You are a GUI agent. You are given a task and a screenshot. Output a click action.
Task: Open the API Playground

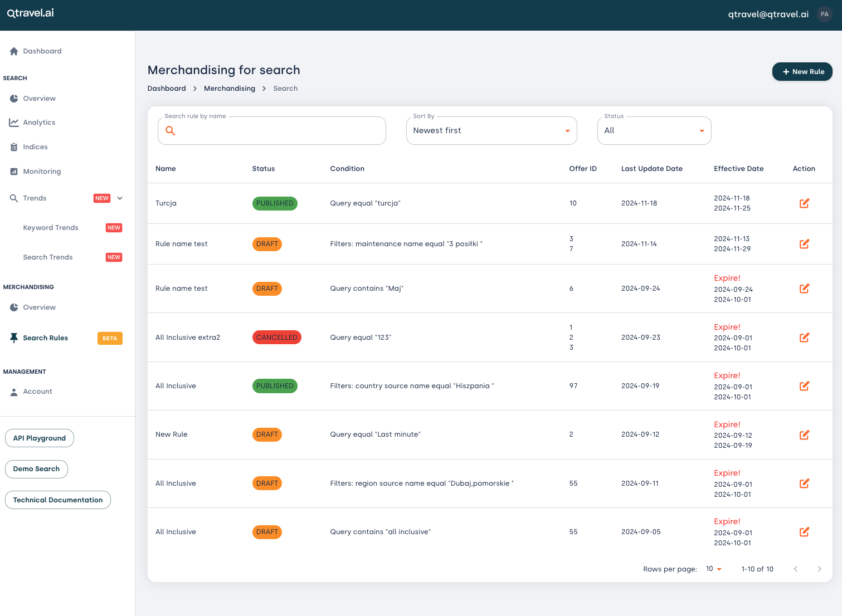(40, 438)
